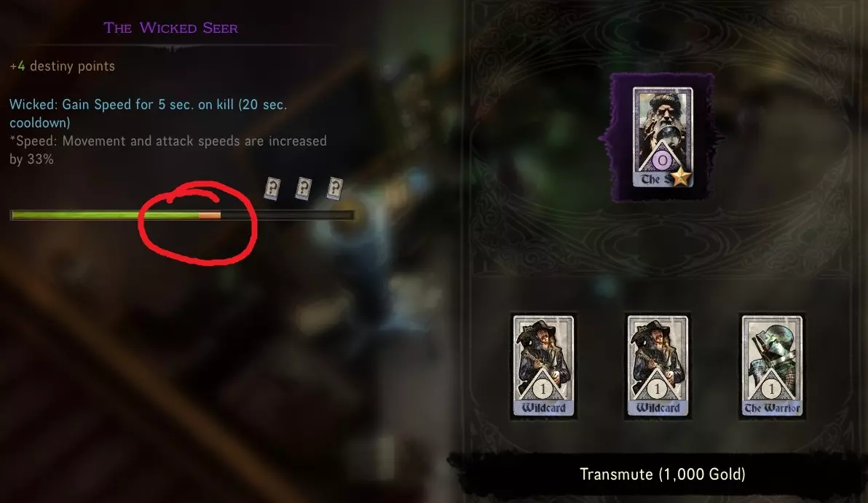Pick the Wildcard card beside The Warrior

tap(658, 365)
